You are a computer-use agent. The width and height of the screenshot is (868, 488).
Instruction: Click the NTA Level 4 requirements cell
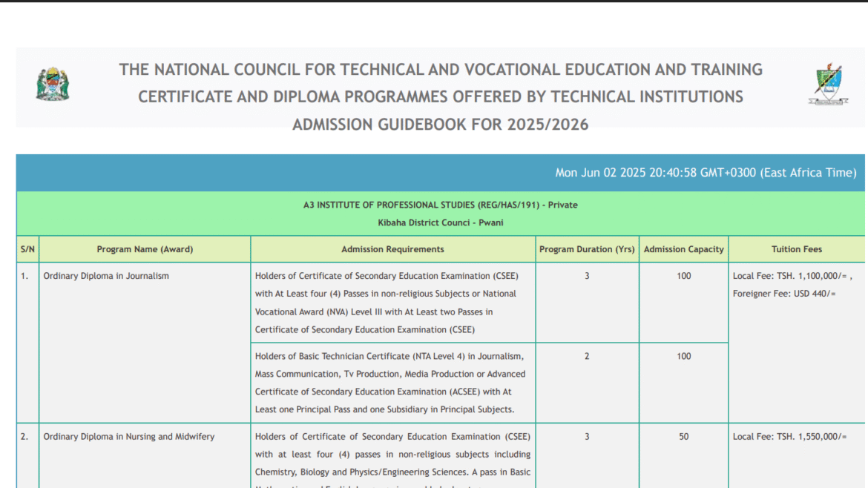tap(392, 383)
